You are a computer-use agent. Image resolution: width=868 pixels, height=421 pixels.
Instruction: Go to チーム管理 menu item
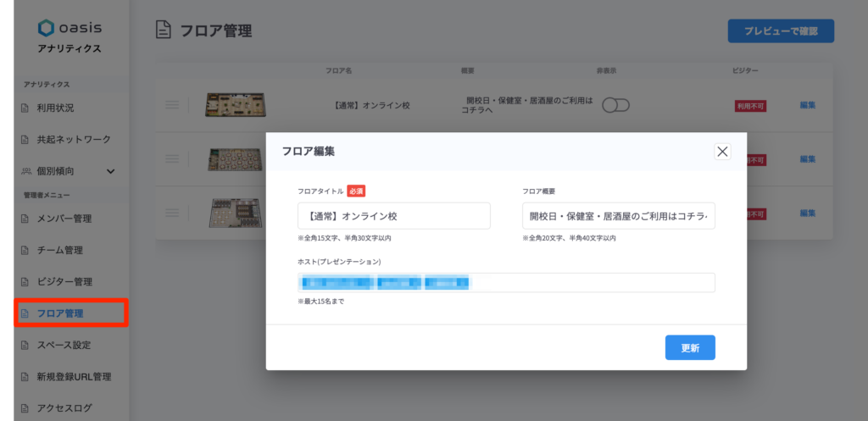59,250
